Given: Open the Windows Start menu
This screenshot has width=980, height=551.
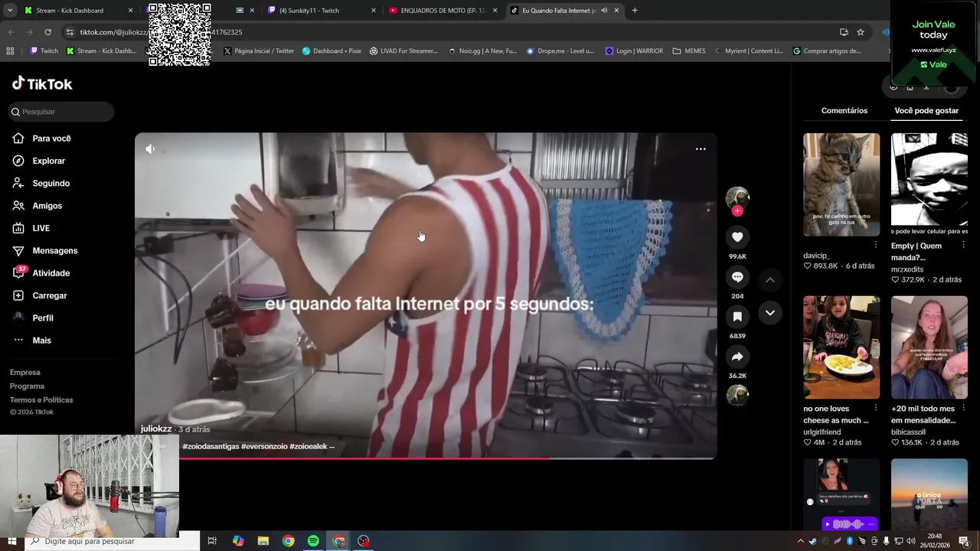Looking at the screenshot, I should coord(11,541).
